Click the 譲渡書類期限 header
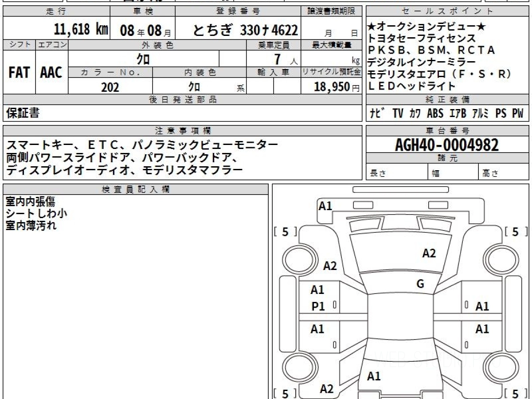532x399 pixels. [331, 12]
